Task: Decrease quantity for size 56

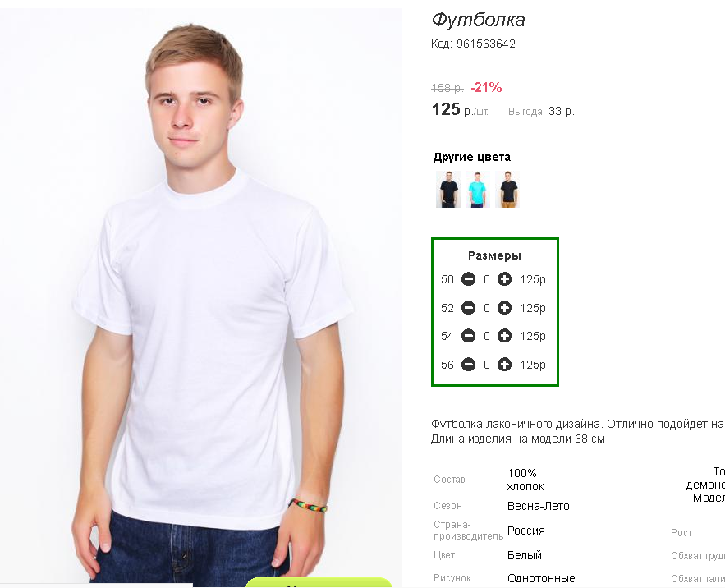Action: coord(468,365)
